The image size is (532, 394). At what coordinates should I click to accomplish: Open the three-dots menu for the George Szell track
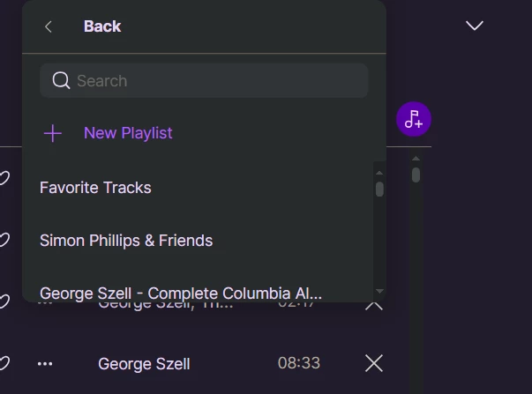[45, 363]
